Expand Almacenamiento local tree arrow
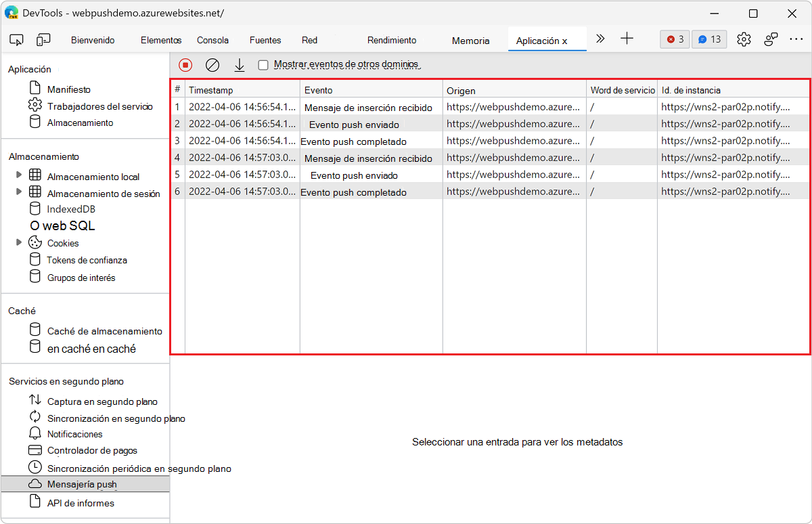The image size is (812, 524). tap(19, 175)
